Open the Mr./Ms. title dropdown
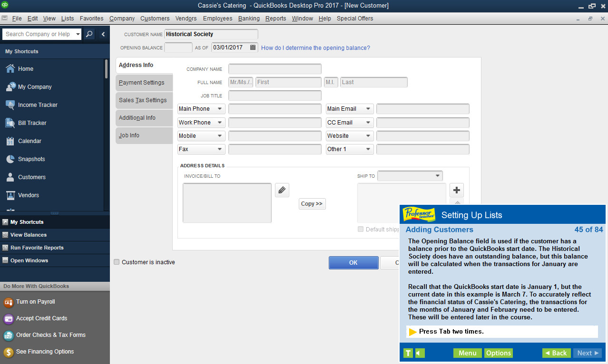608x364 pixels. (240, 82)
